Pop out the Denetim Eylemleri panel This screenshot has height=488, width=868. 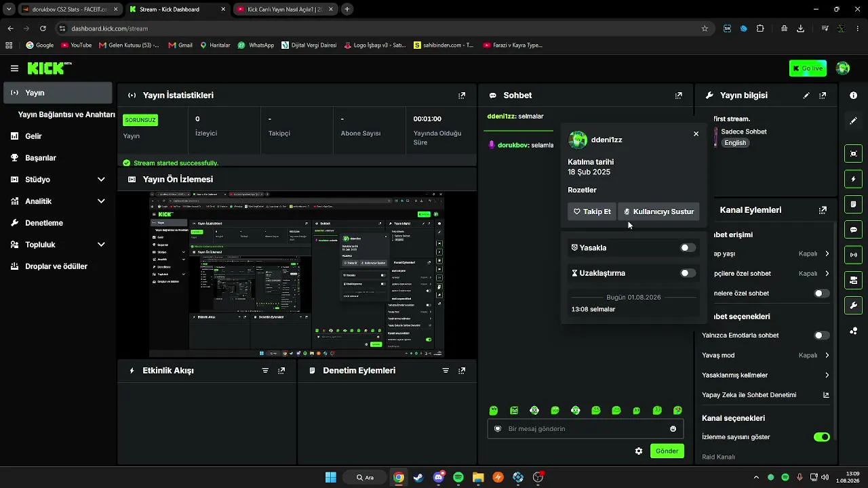(462, 371)
